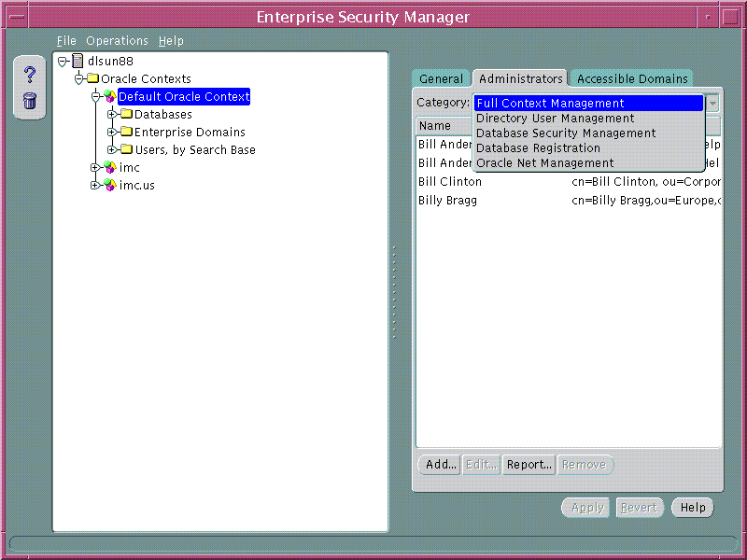Click the Add... button
The image size is (747, 560).
[441, 464]
